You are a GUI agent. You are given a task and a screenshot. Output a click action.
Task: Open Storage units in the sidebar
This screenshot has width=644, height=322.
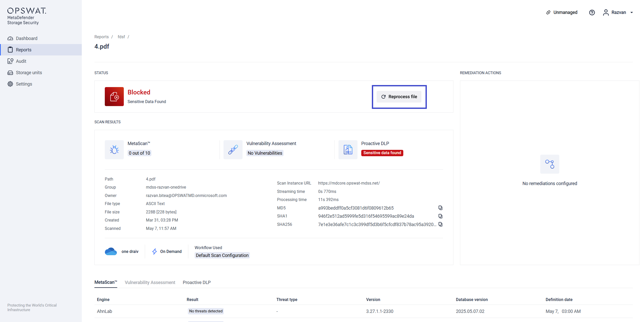pyautogui.click(x=41, y=73)
